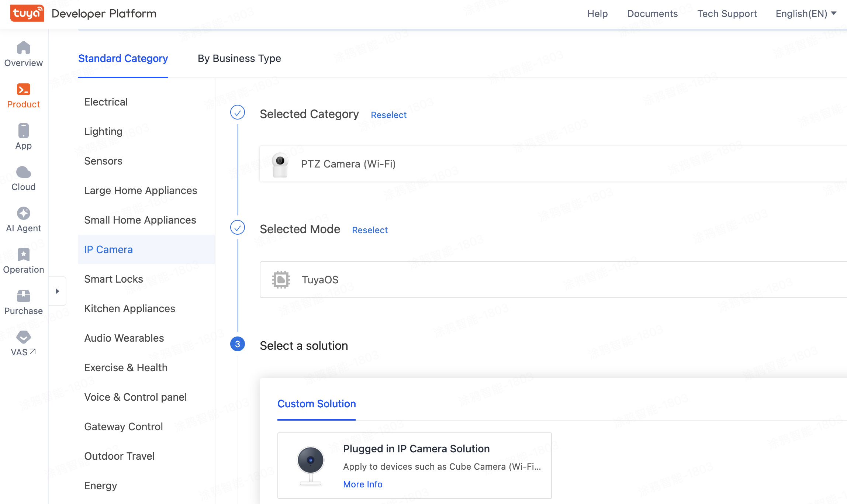Open the Overview home icon
The image size is (847, 504).
point(24,48)
